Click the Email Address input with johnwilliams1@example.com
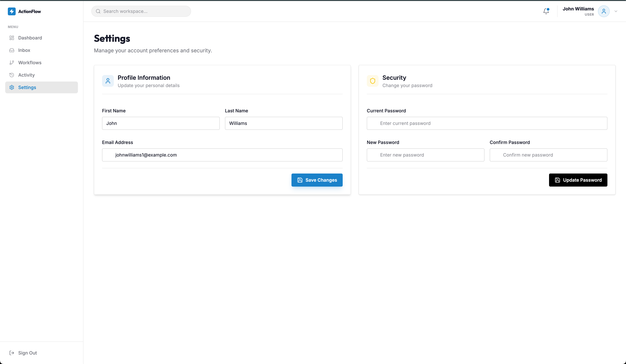 (x=222, y=155)
